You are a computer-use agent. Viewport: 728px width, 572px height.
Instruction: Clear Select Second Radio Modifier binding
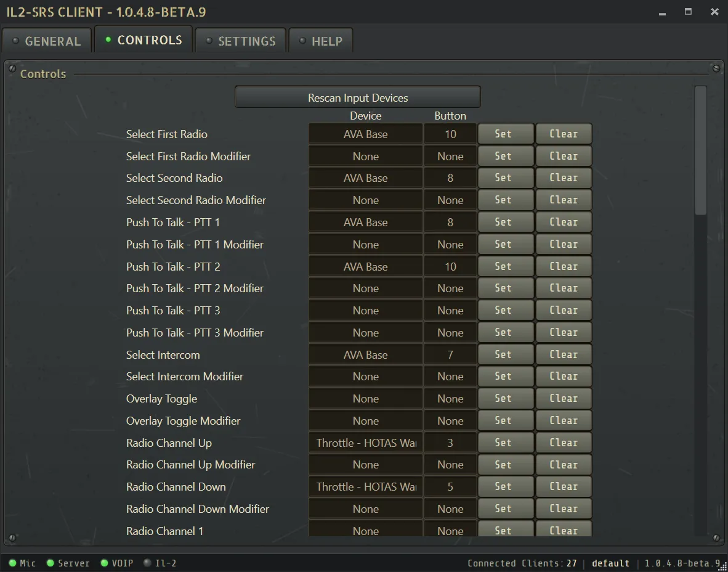coord(564,200)
